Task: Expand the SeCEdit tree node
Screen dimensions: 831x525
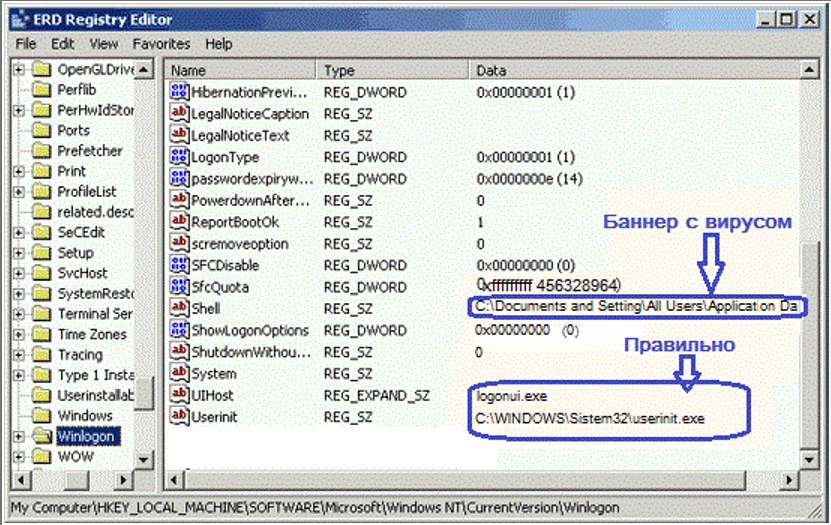Action: (19, 233)
